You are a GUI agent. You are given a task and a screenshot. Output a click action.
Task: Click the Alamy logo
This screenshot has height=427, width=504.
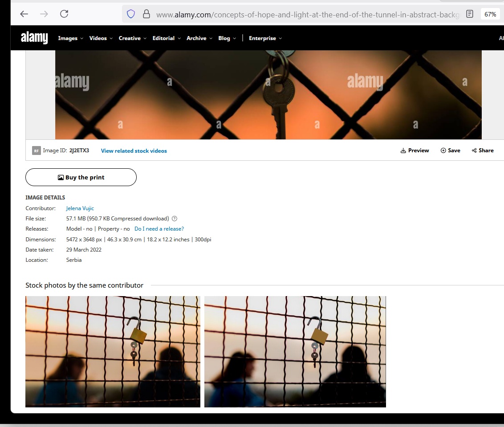point(34,38)
